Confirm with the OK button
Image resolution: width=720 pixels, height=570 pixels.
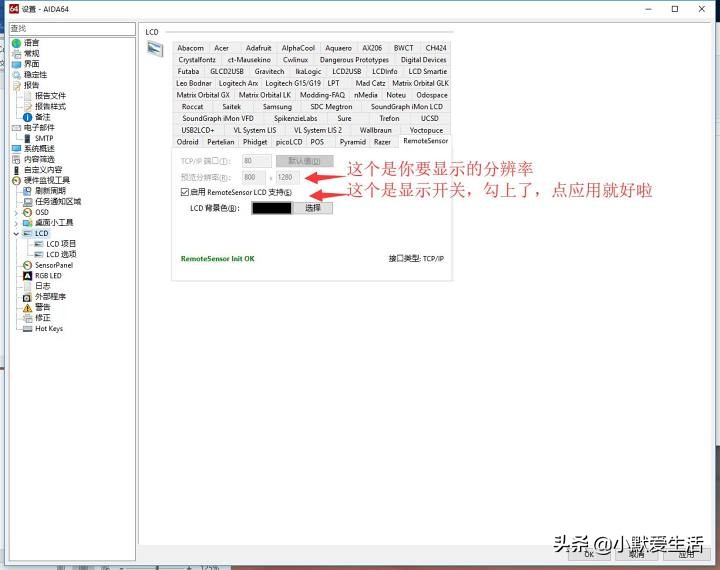point(589,554)
